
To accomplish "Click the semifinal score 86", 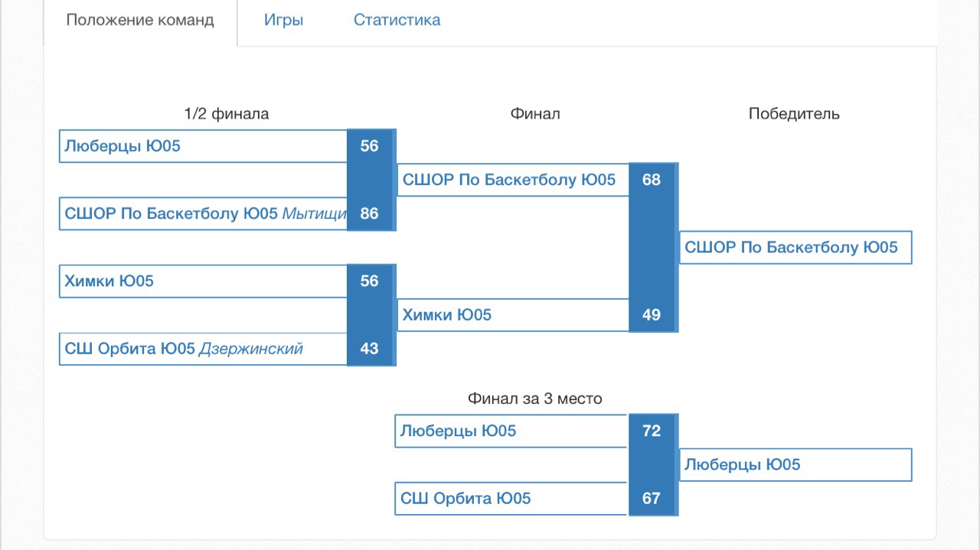I will [x=369, y=213].
